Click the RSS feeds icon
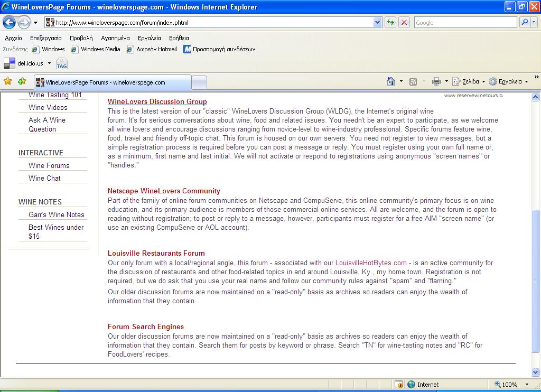The width and height of the screenshot is (541, 392). [x=413, y=82]
